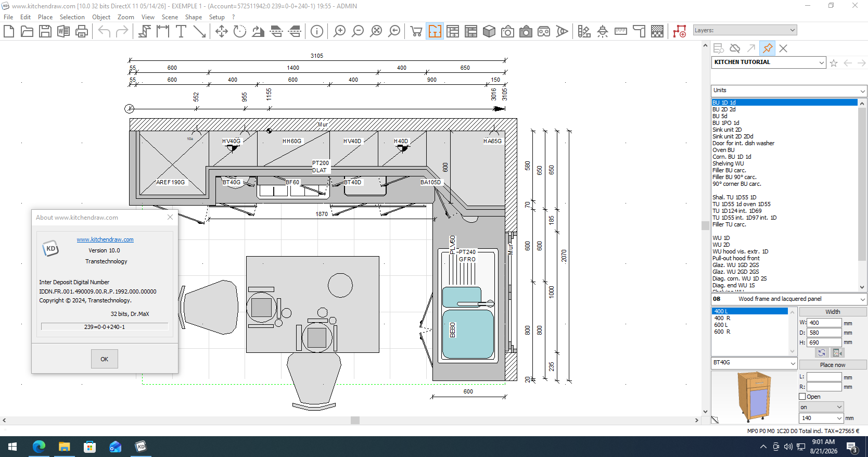Print the plan with printer icon
Screen dimensions: 868x457
[x=82, y=31]
